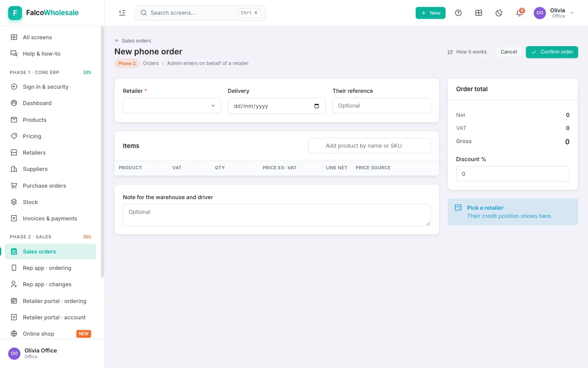This screenshot has height=368, width=588.
Task: Toggle dark mode with the moon icon
Action: pyautogui.click(x=499, y=13)
